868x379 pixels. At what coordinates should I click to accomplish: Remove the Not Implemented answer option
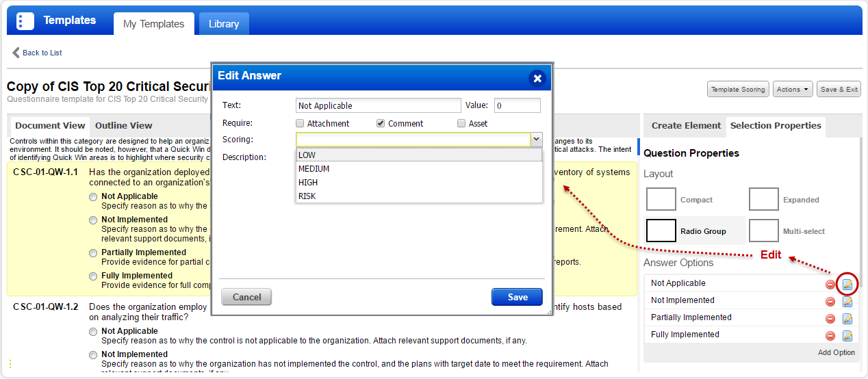pos(830,302)
